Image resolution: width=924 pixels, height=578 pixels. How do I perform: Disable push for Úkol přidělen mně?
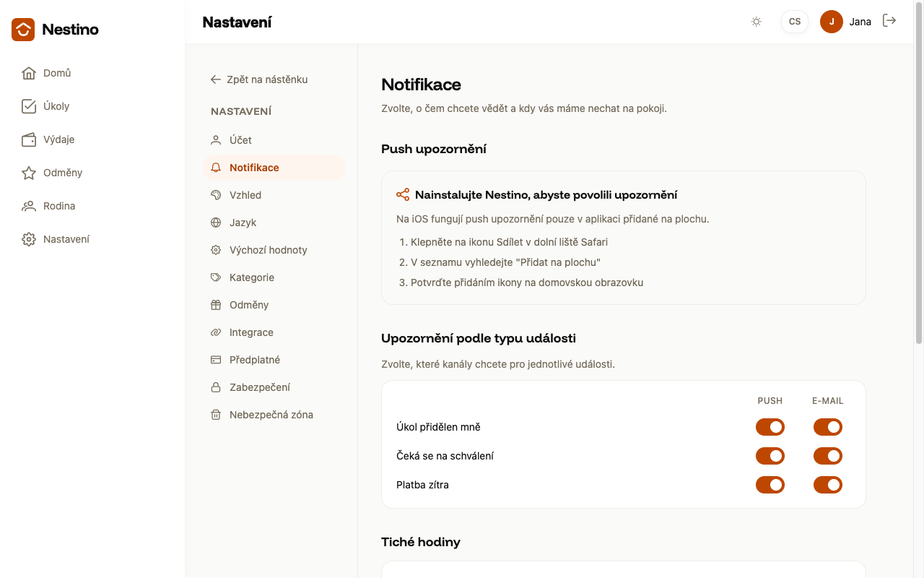pos(770,427)
